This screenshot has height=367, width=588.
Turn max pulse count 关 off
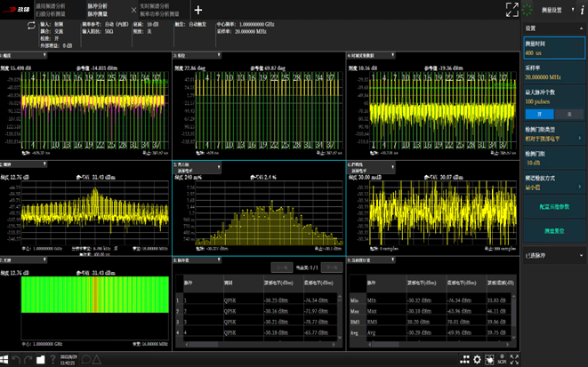pyautogui.click(x=569, y=114)
